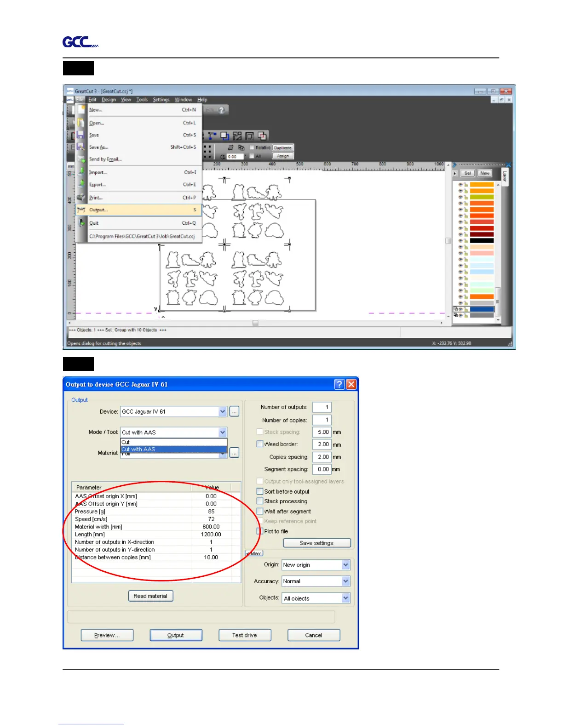Click the play arrow button beside Sel
This screenshot has height=728, width=563.
(x=455, y=173)
